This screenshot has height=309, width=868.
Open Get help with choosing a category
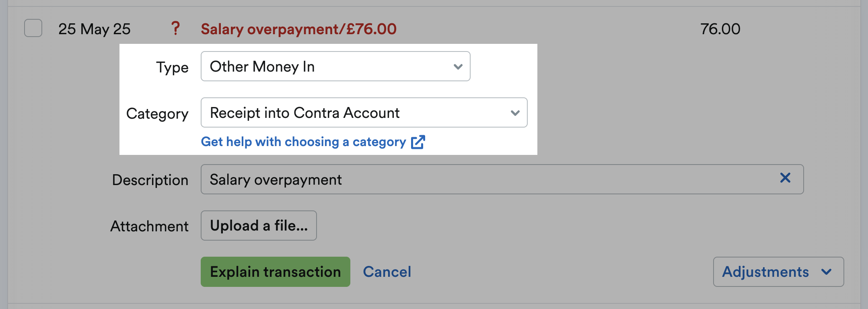coord(303,142)
